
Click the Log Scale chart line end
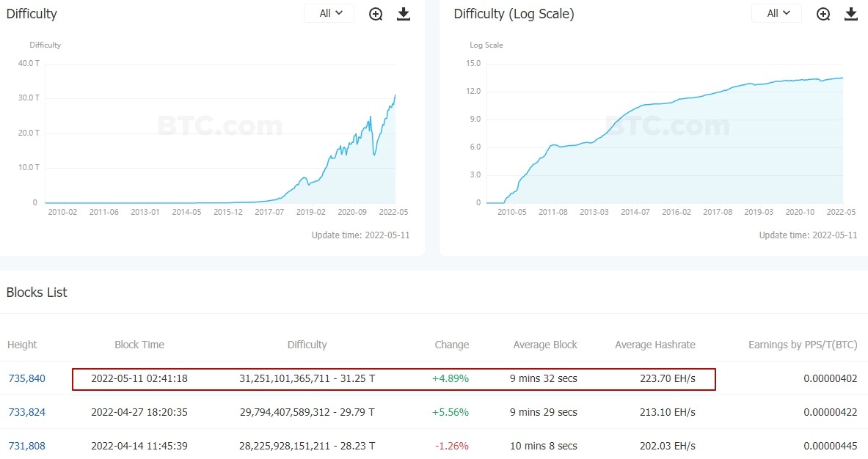(x=842, y=78)
